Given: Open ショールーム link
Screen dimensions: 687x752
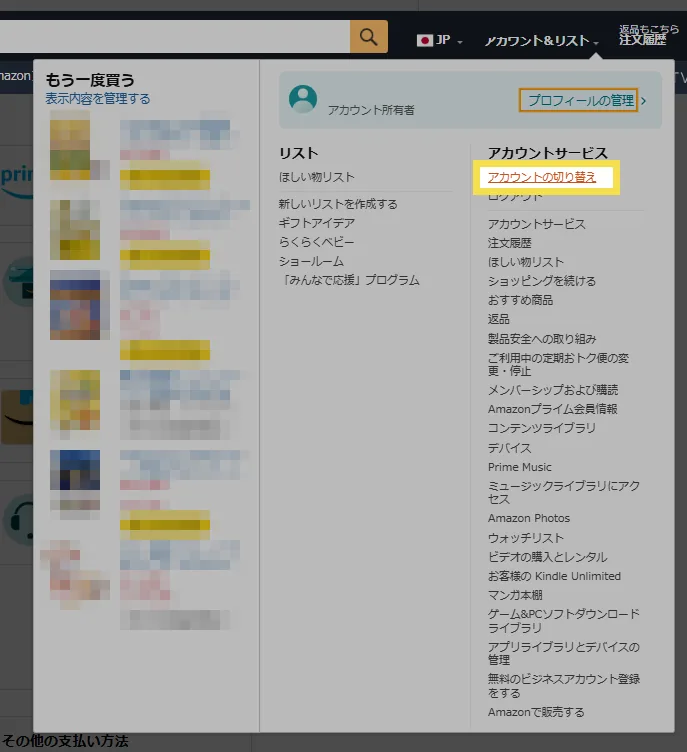Looking at the screenshot, I should (x=311, y=261).
